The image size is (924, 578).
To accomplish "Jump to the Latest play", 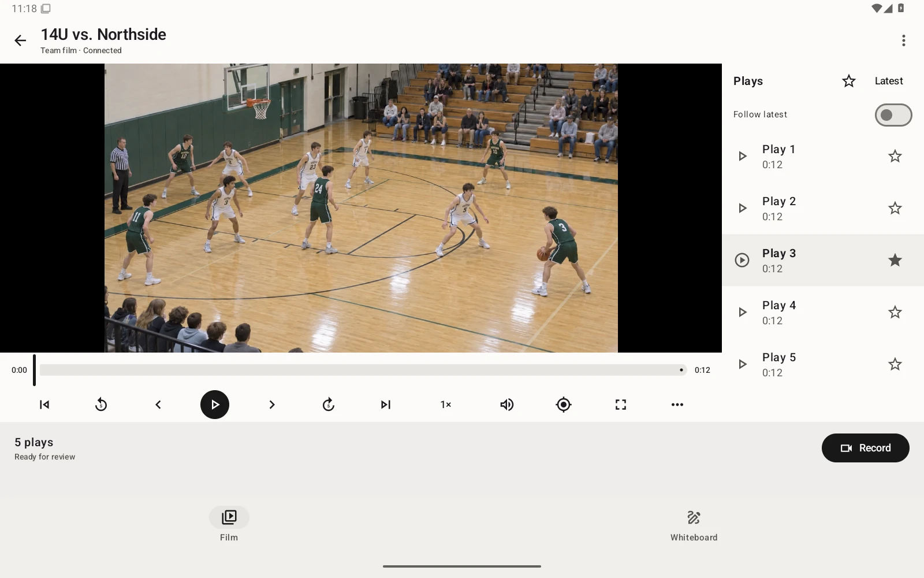I will click(889, 81).
